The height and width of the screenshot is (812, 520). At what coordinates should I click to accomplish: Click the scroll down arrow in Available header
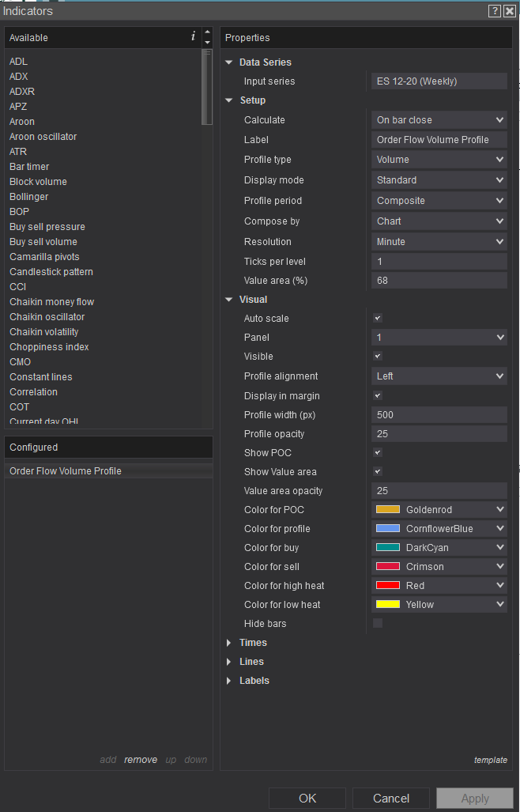(207, 42)
